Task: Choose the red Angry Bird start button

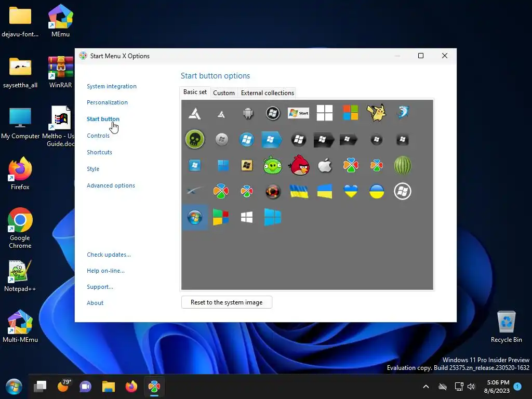Action: (299, 165)
